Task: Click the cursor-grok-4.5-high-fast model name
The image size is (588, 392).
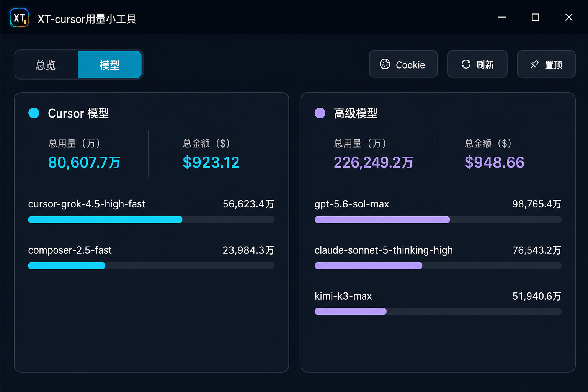Action: pyautogui.click(x=87, y=204)
